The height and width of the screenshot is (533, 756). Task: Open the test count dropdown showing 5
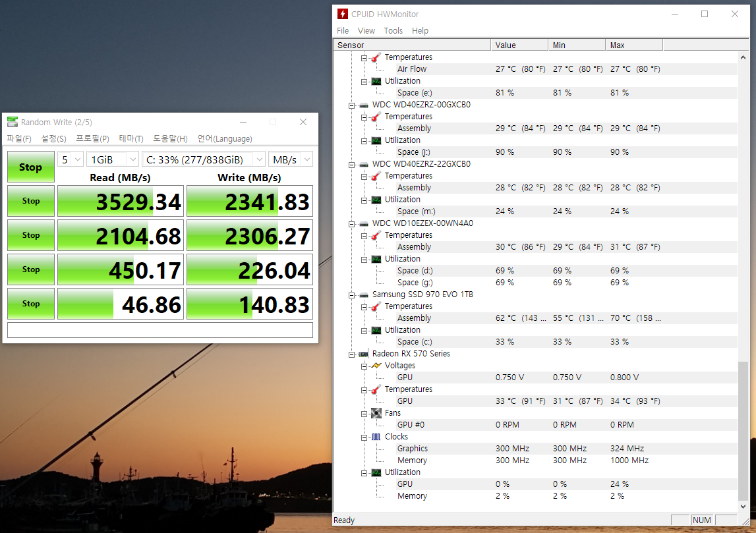click(71, 159)
